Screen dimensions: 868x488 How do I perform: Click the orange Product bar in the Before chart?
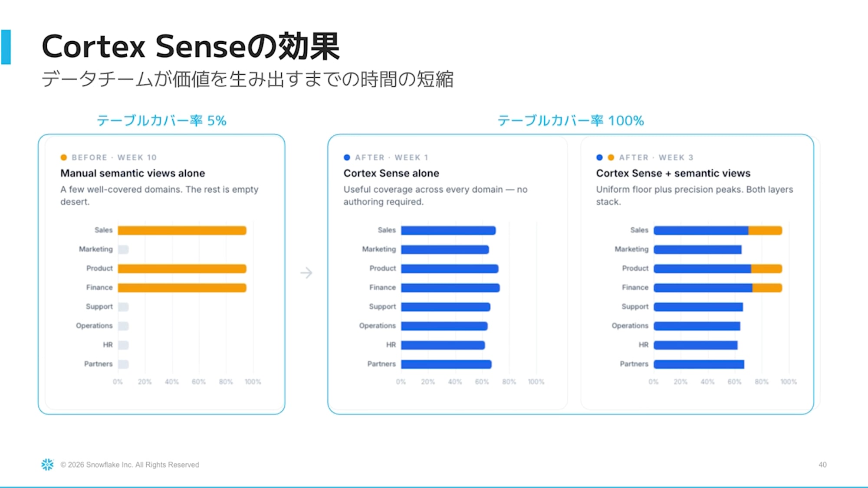(x=182, y=269)
